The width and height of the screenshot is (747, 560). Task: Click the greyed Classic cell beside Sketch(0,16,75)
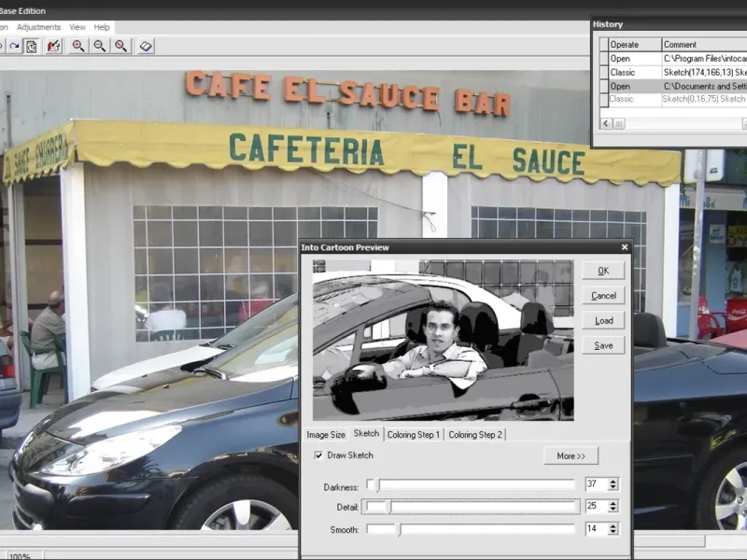(x=635, y=99)
